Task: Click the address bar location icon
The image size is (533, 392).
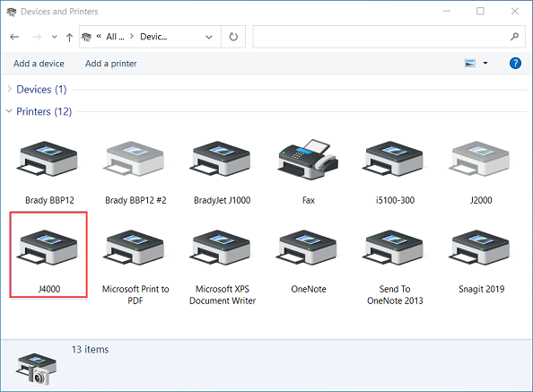Action: click(x=86, y=37)
